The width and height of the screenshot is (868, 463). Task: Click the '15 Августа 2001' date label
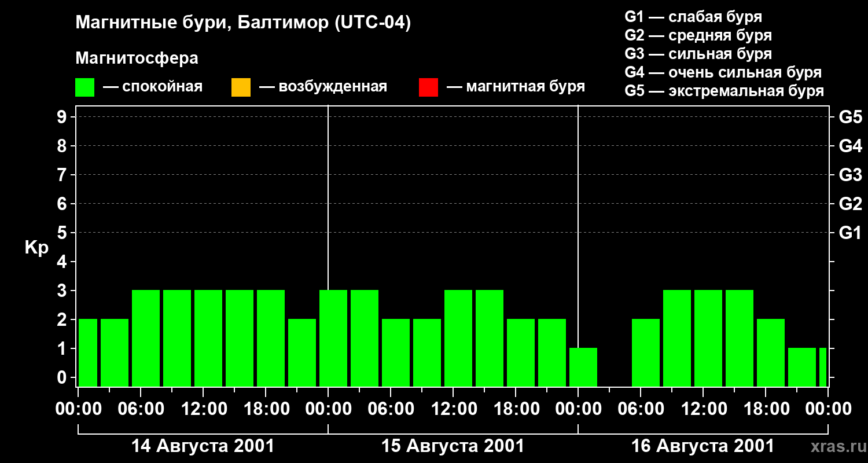click(453, 446)
